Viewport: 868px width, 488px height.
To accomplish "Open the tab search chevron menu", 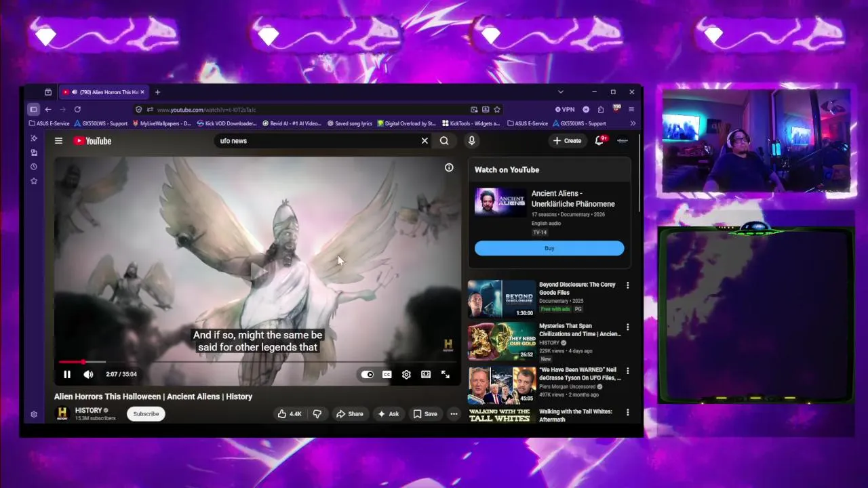I will click(x=560, y=92).
